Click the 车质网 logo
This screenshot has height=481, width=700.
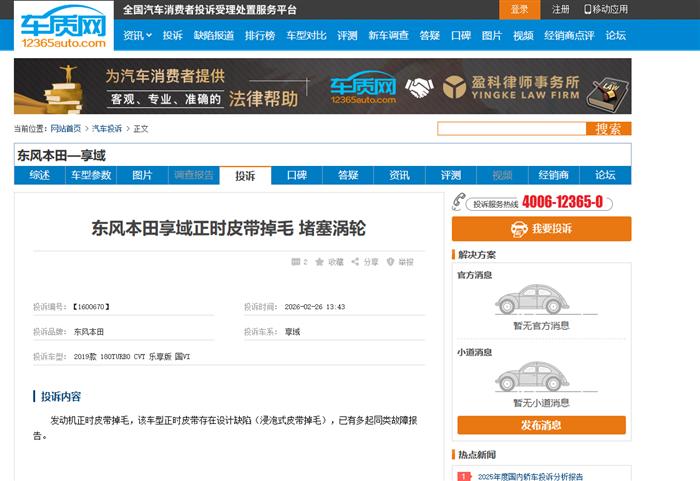pyautogui.click(x=62, y=27)
